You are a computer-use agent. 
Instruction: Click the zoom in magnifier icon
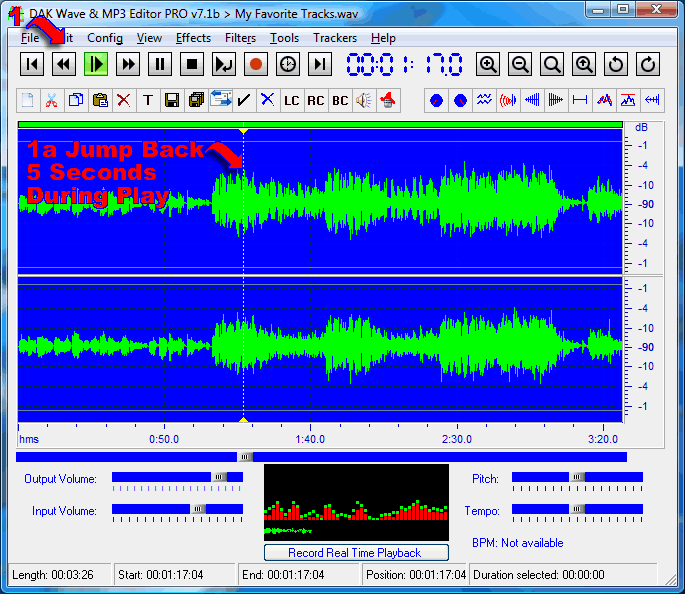(488, 65)
